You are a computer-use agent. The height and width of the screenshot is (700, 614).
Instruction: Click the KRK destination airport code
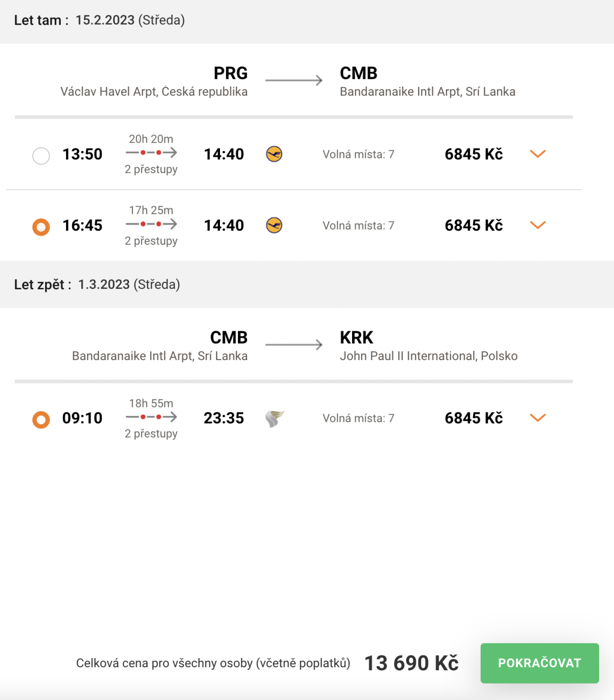click(357, 337)
